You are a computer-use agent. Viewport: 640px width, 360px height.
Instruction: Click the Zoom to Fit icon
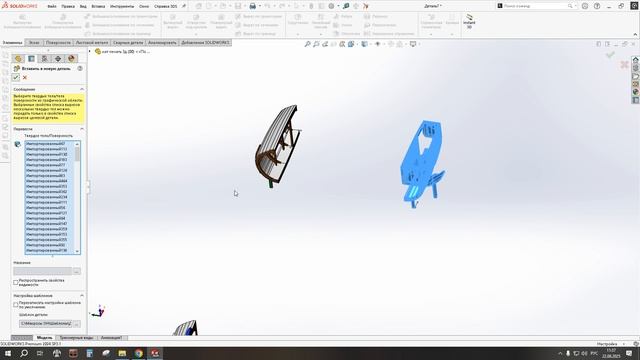pos(307,44)
